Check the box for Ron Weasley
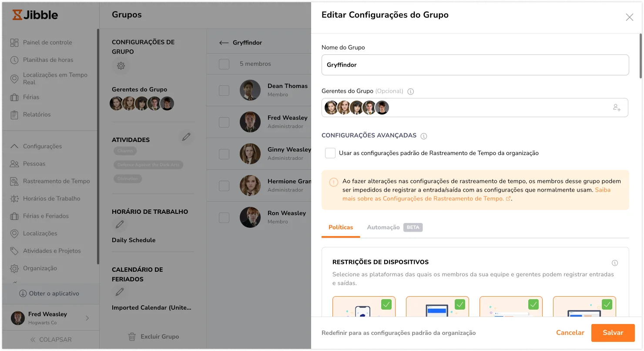The width and height of the screenshot is (644, 351). pyautogui.click(x=224, y=218)
